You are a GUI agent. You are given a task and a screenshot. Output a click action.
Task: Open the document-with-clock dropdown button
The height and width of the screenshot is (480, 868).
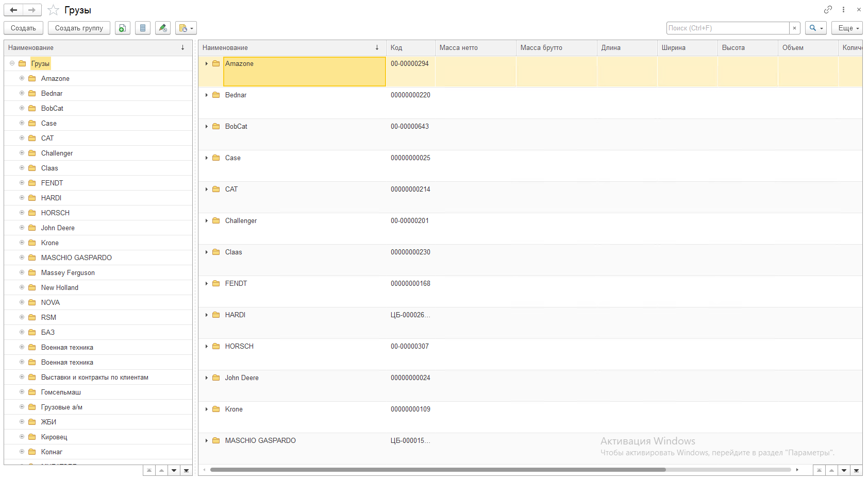(186, 28)
